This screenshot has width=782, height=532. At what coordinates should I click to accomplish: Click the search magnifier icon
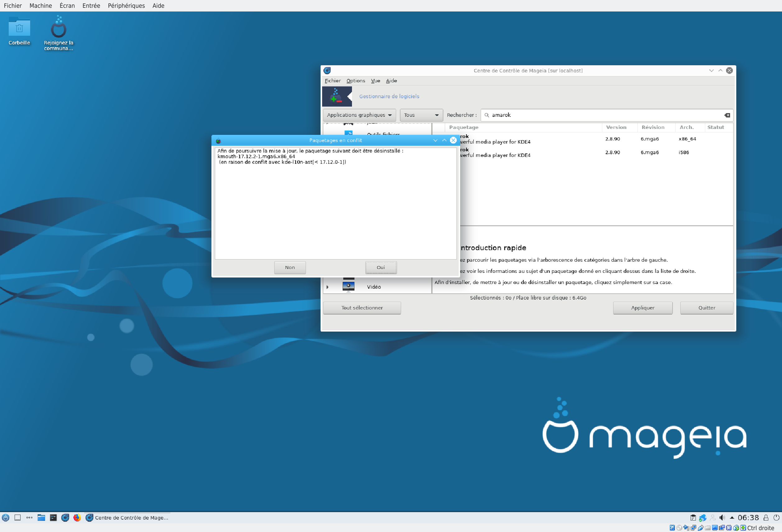coord(487,115)
